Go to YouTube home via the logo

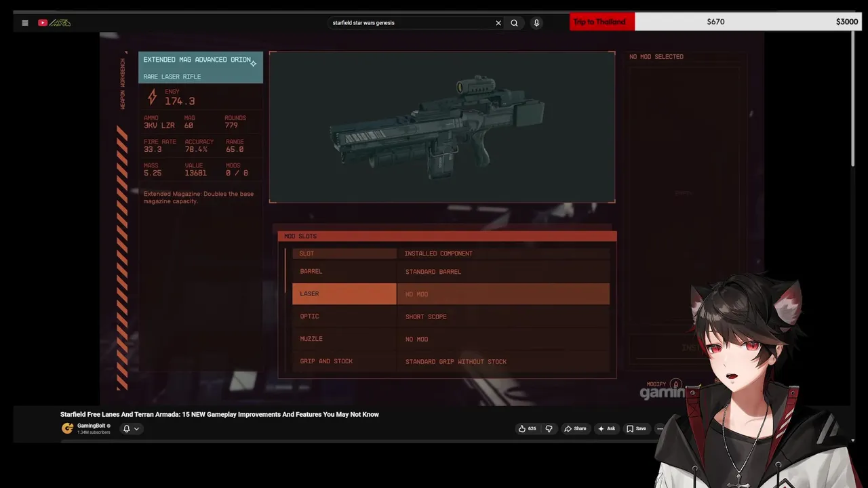[54, 22]
